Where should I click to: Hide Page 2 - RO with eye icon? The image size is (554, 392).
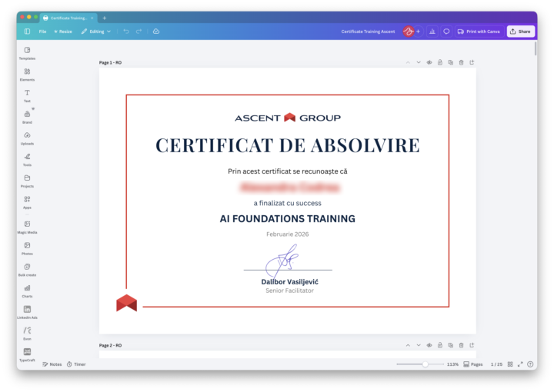[x=429, y=345]
